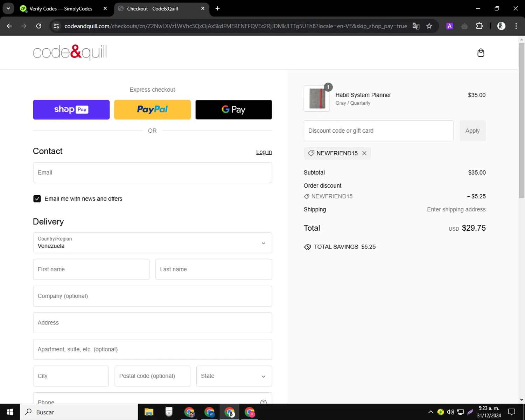The width and height of the screenshot is (525, 420).
Task: Bookmark this page with the star
Action: 429,26
